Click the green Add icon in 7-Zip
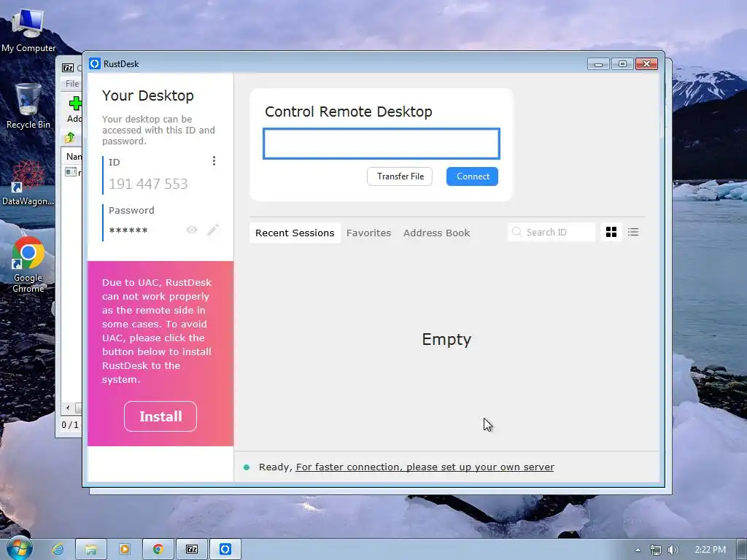 [x=75, y=103]
